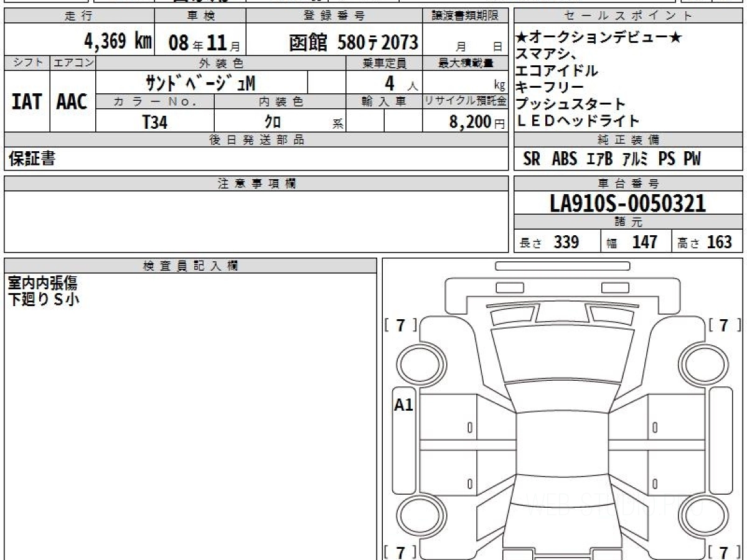Click the セールスポイント header
The height and width of the screenshot is (560, 747).
click(x=629, y=16)
